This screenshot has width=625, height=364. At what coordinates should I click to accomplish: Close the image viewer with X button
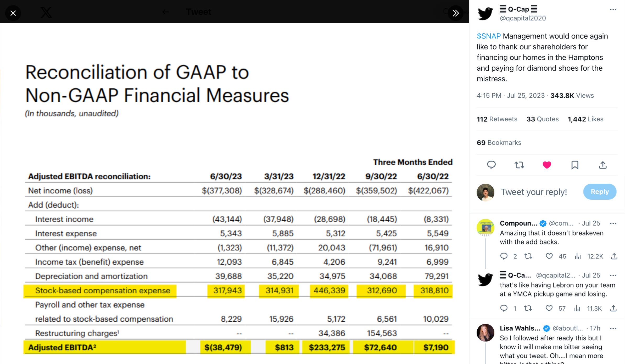point(13,13)
